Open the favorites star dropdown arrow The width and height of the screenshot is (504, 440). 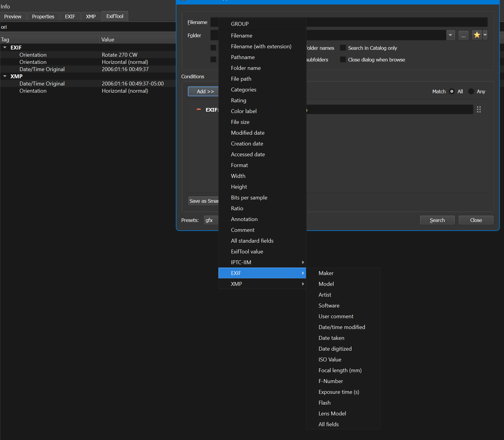tap(485, 35)
